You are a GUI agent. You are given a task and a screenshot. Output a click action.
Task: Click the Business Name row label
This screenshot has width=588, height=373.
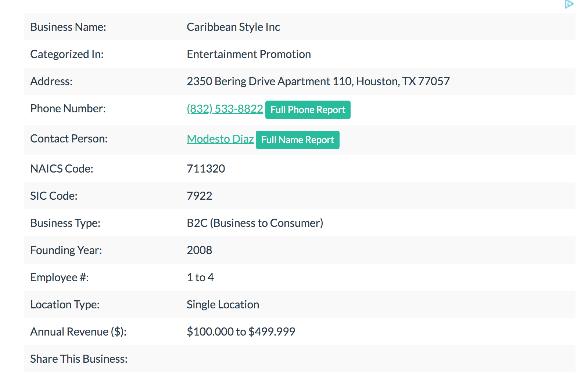[x=68, y=27]
